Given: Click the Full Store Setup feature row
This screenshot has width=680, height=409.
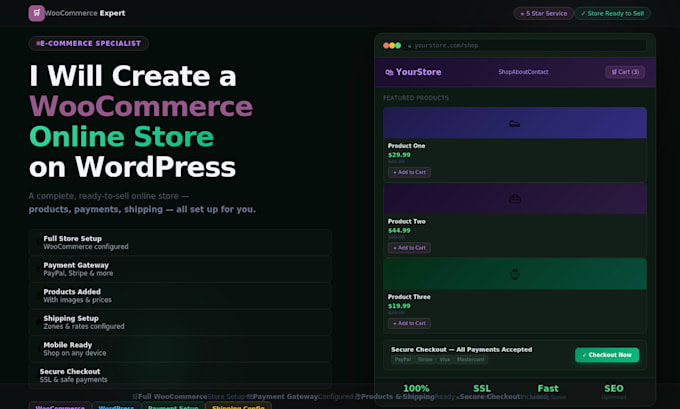Looking at the screenshot, I should click(x=180, y=242).
